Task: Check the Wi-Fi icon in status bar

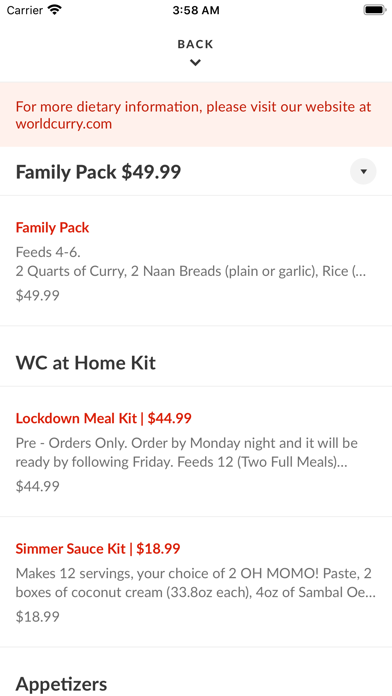Action: 55,10
